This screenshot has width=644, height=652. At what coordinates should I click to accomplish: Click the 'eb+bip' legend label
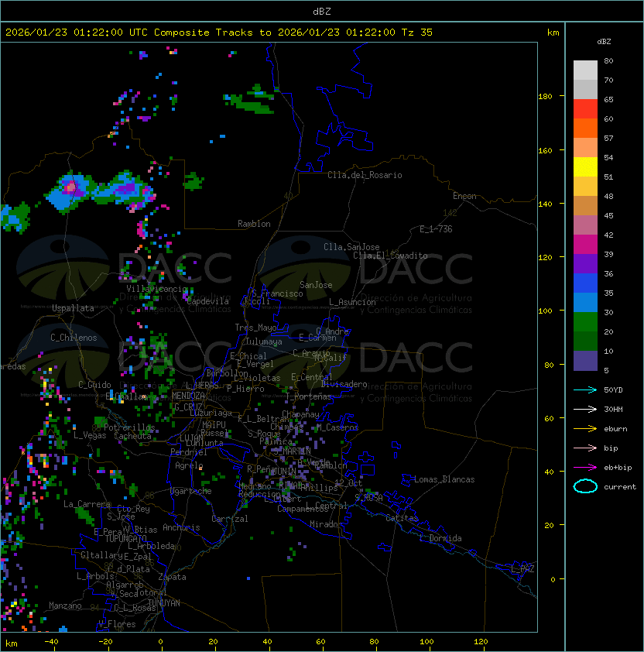[618, 468]
